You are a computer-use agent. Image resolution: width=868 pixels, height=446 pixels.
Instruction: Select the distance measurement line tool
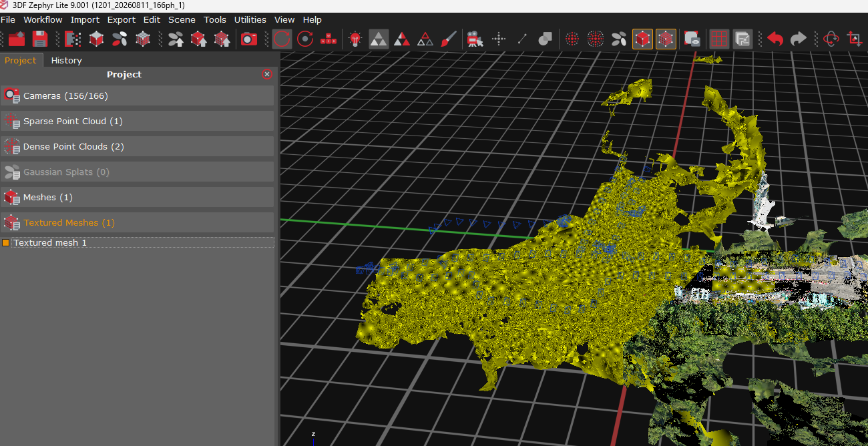[x=522, y=39]
